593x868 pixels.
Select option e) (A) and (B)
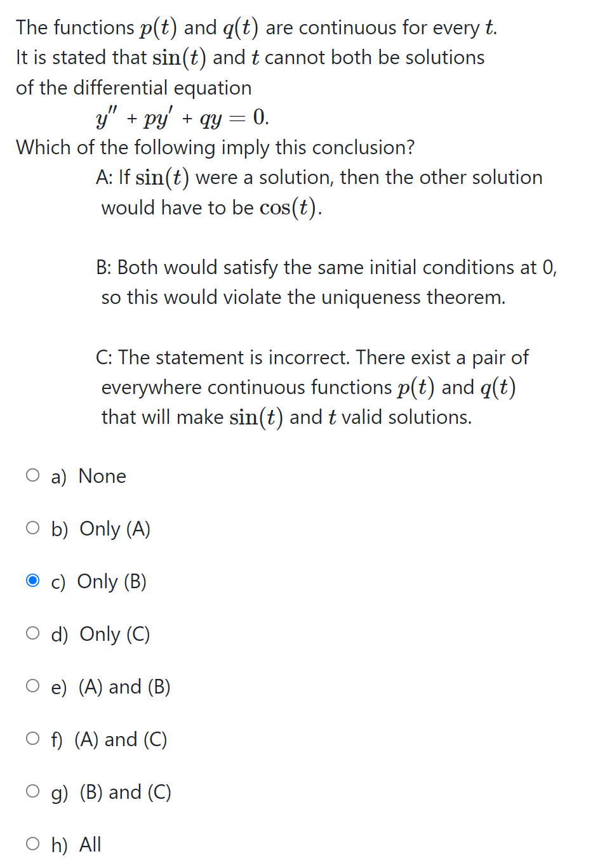point(32,685)
